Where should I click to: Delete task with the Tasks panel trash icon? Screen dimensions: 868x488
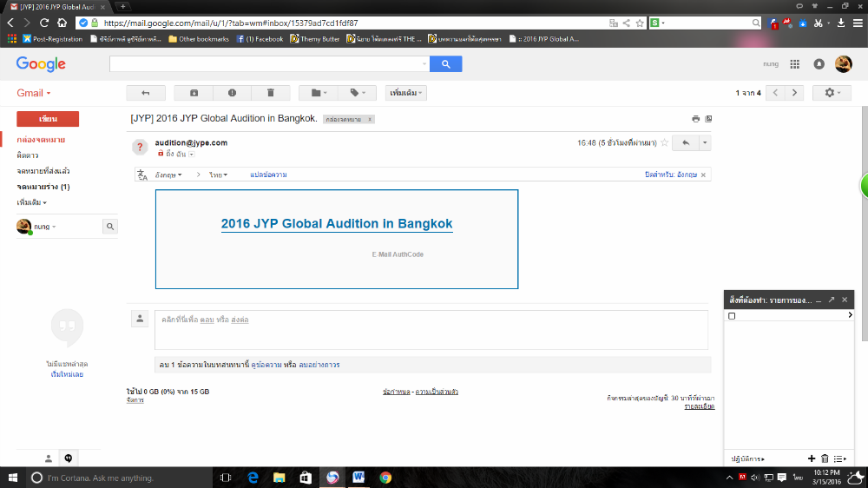825,458
